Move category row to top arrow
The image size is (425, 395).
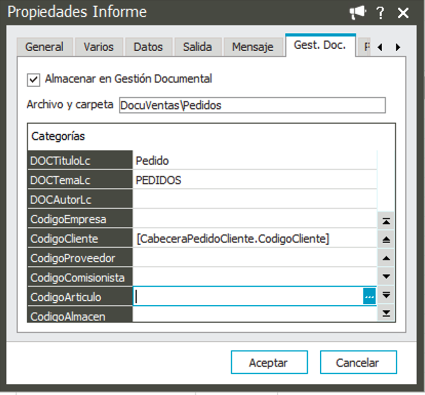(386, 221)
